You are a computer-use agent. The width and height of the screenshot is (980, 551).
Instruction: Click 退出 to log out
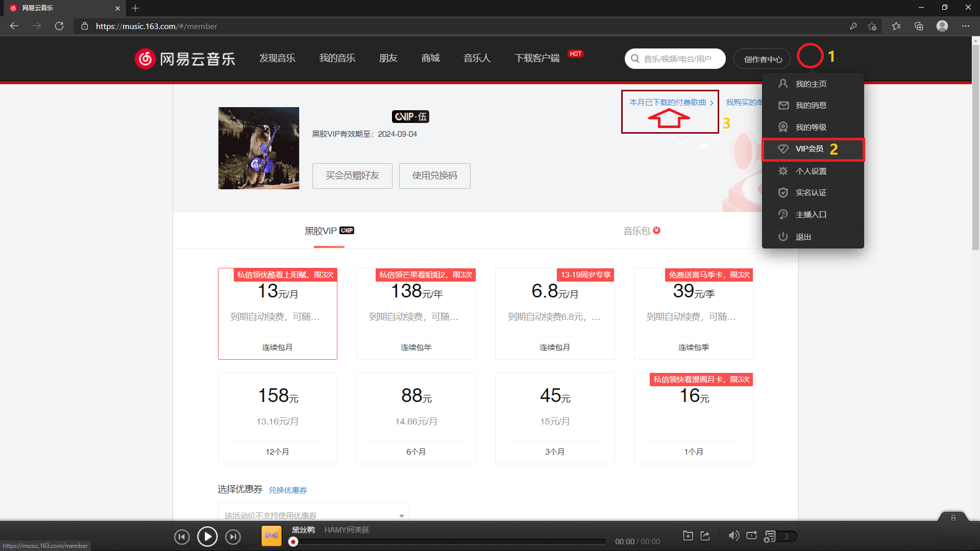[x=813, y=237]
